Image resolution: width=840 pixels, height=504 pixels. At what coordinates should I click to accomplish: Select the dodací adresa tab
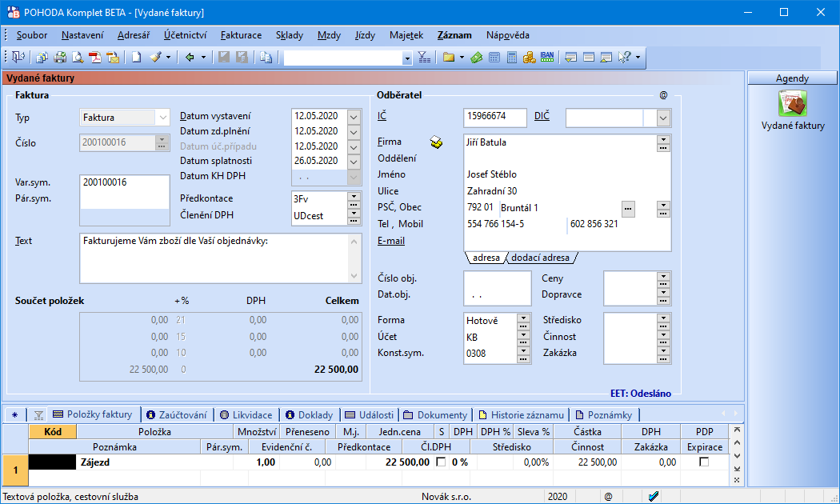click(x=540, y=258)
